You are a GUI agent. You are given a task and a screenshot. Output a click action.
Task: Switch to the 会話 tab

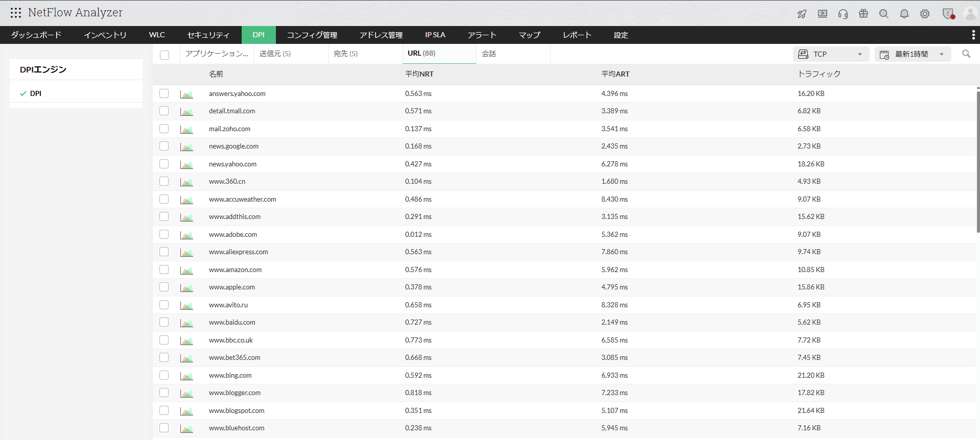514,54
